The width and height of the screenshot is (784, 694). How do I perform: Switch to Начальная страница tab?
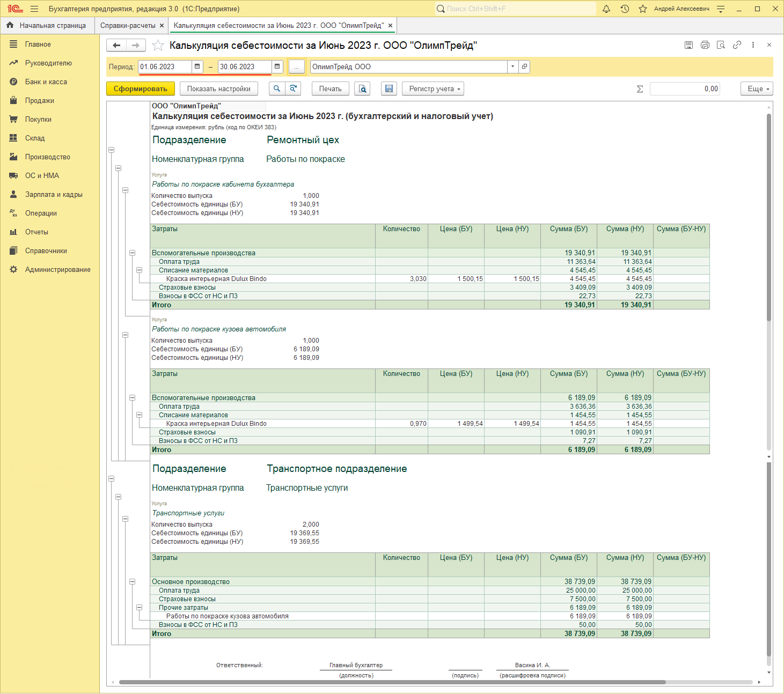[47, 25]
